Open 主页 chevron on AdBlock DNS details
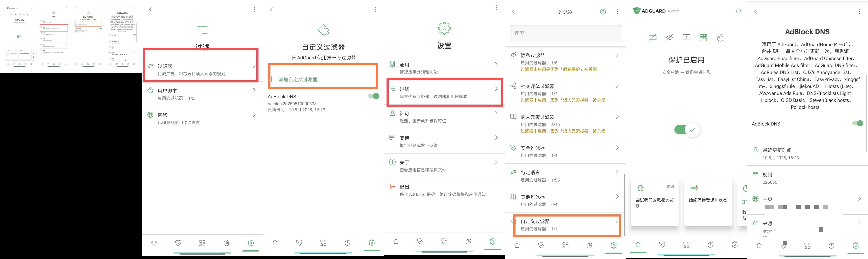The height and width of the screenshot is (259, 868). 859,199
